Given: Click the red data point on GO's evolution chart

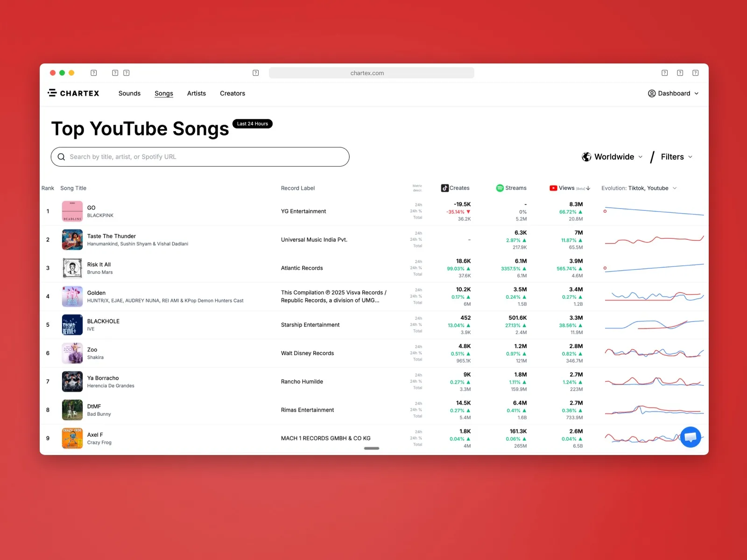Looking at the screenshot, I should 605,211.
